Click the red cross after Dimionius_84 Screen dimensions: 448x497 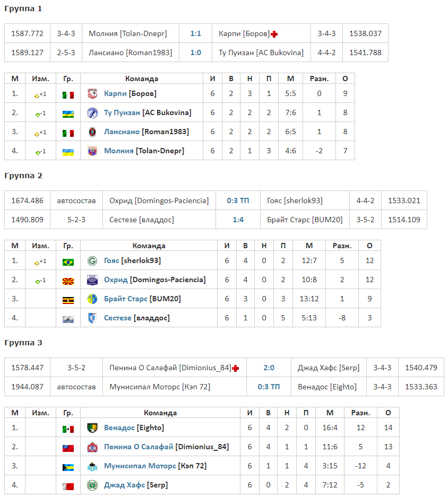(236, 368)
